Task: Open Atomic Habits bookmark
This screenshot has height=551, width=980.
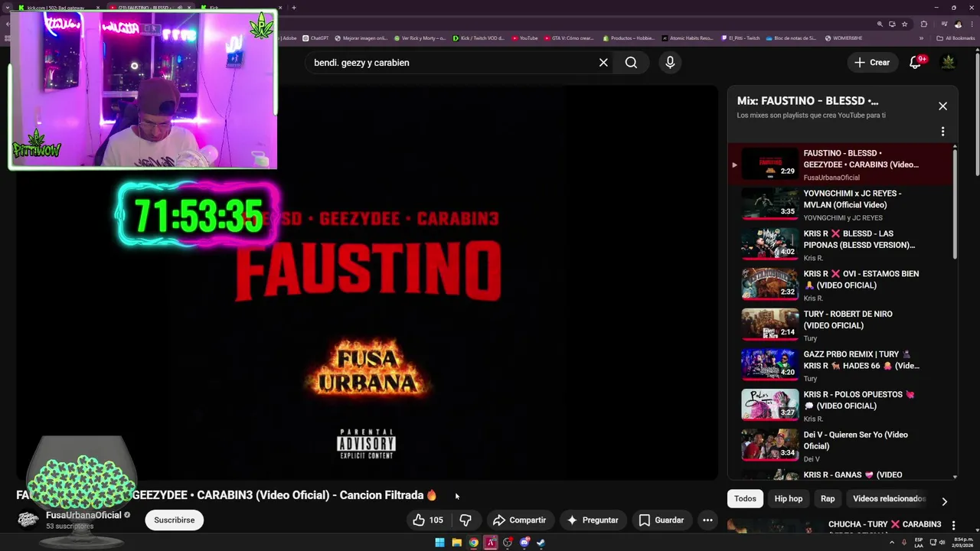Action: click(688, 38)
